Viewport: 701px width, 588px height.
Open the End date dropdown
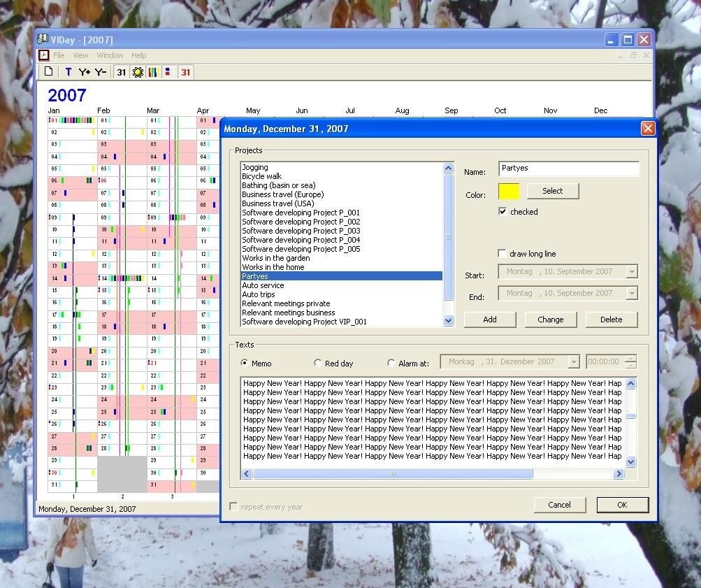pyautogui.click(x=632, y=294)
